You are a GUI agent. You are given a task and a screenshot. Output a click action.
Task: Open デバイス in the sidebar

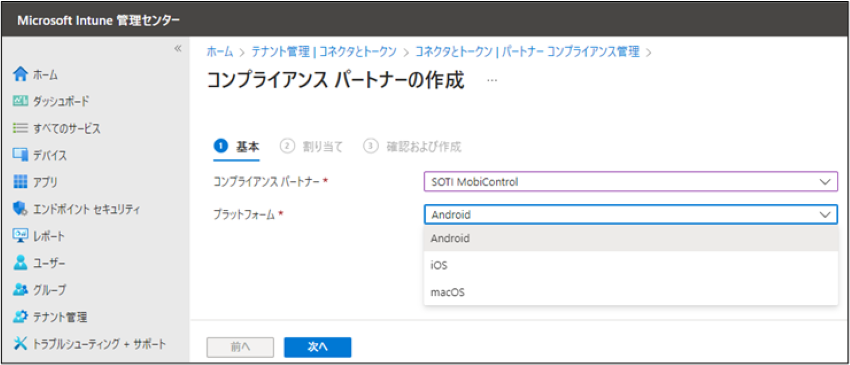[50, 156]
